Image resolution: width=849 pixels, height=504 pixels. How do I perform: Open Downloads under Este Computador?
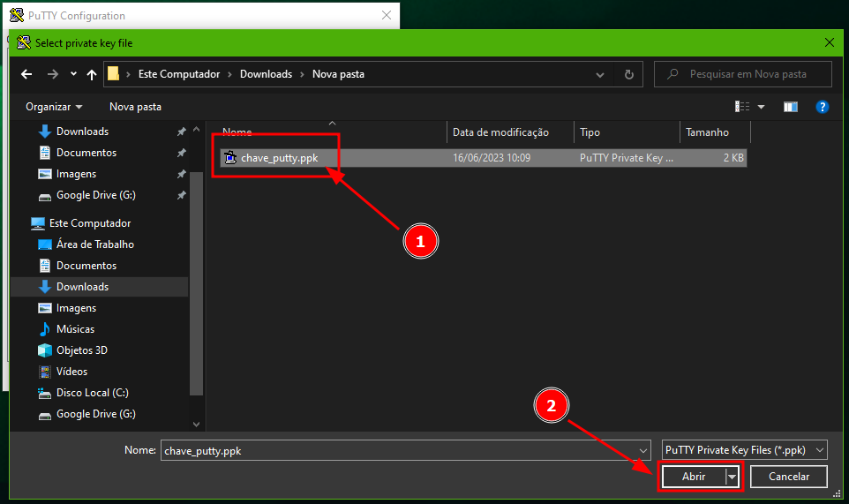click(x=82, y=286)
